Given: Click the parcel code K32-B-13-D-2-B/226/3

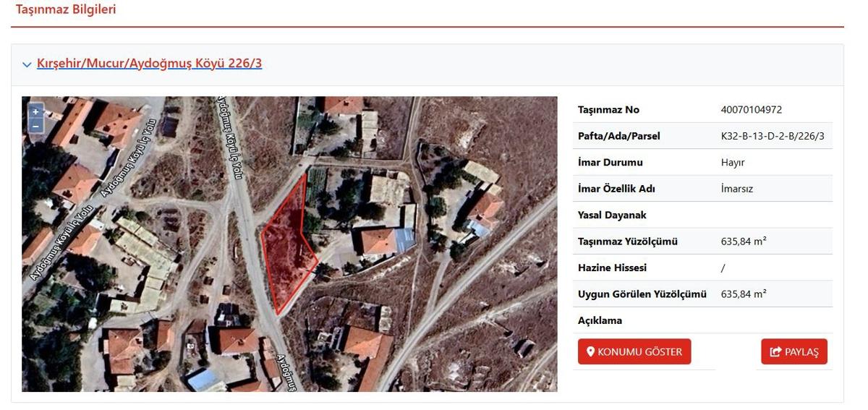Looking at the screenshot, I should pos(772,136).
